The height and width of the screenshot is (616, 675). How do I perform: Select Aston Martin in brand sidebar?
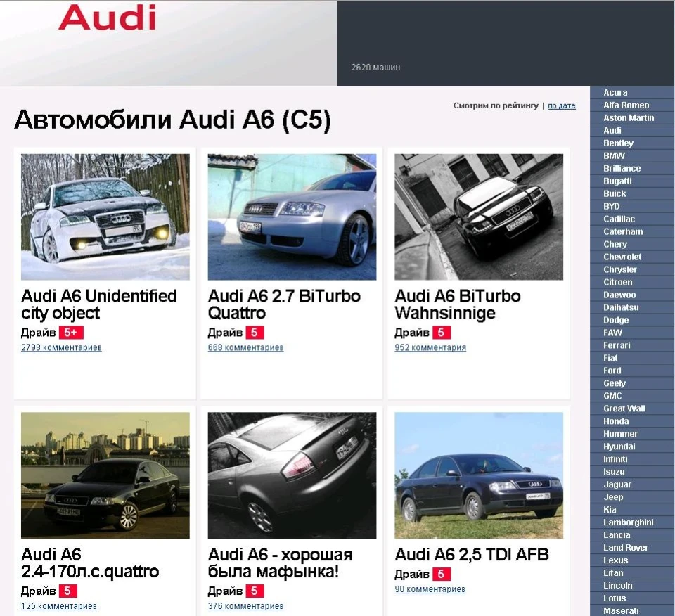click(629, 118)
